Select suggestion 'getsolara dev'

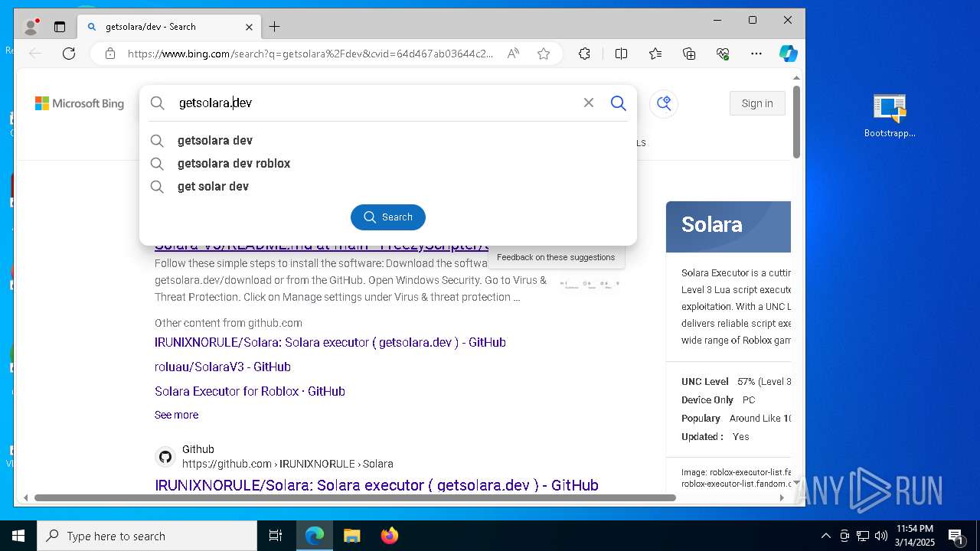(388, 141)
